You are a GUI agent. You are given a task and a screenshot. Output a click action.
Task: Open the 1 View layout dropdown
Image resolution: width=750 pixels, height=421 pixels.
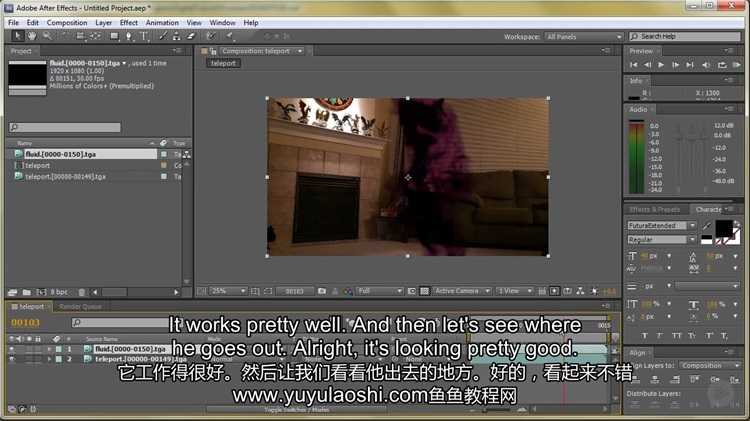click(514, 291)
